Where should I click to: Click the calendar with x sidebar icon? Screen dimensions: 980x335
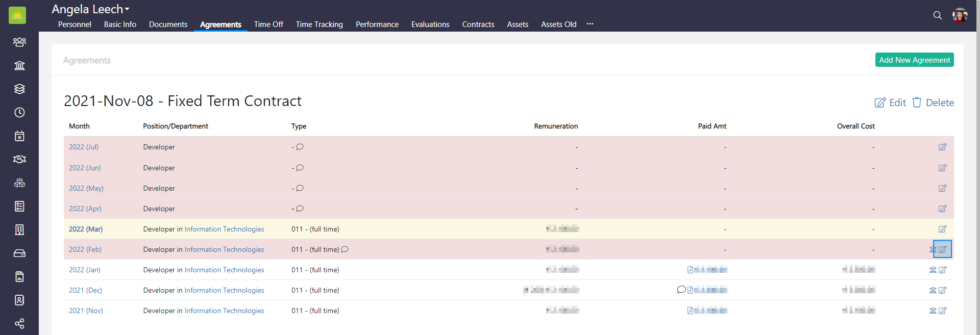point(19,136)
